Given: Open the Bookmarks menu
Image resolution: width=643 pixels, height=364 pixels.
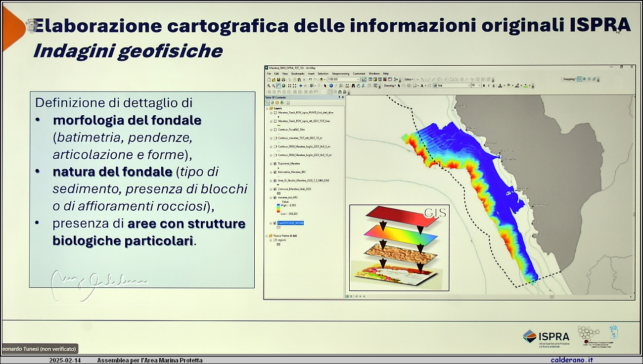Looking at the screenshot, I should (x=298, y=73).
